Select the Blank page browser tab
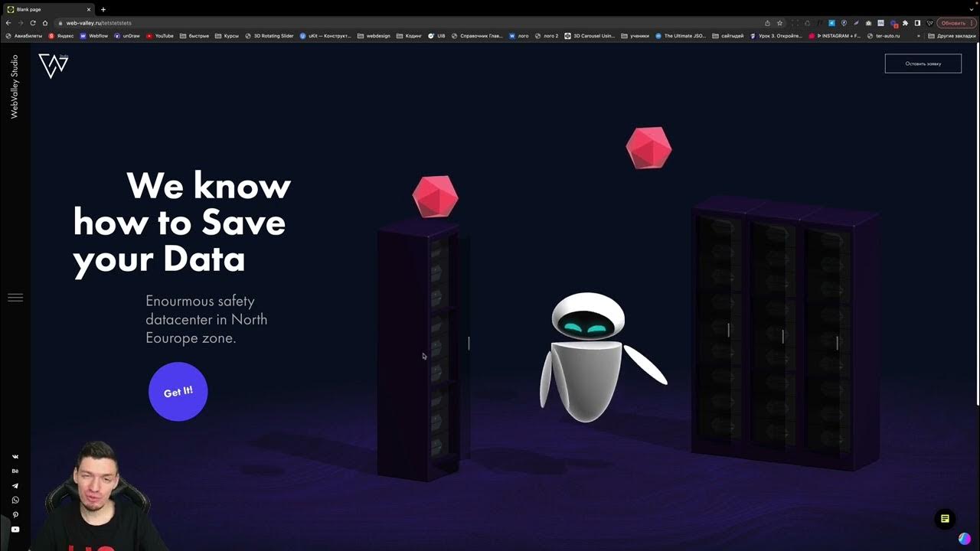This screenshot has width=980, height=551. pos(49,9)
